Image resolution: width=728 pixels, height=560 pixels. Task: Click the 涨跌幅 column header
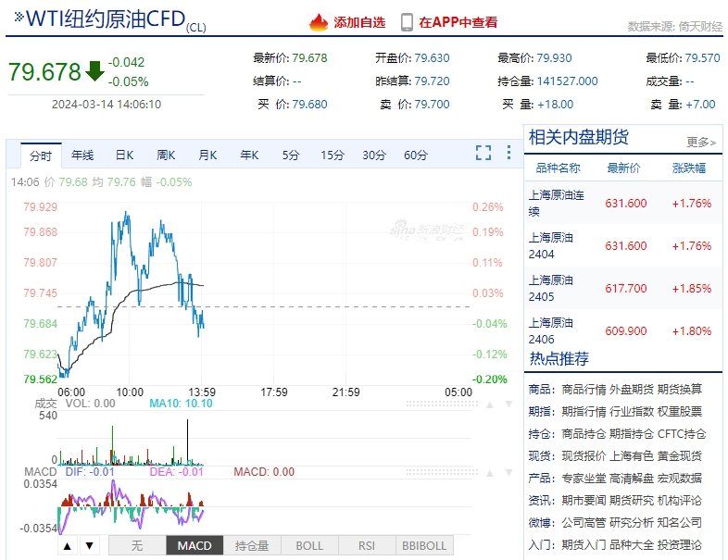(689, 168)
